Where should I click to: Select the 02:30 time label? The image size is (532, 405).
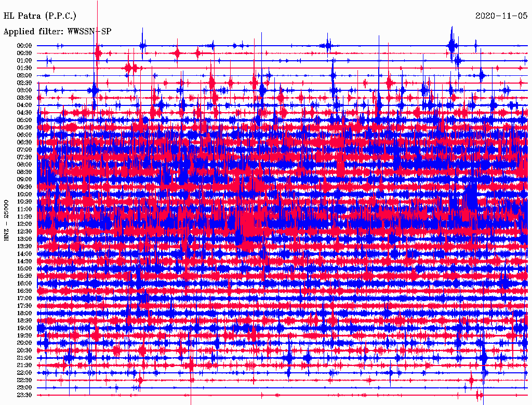coord(24,83)
